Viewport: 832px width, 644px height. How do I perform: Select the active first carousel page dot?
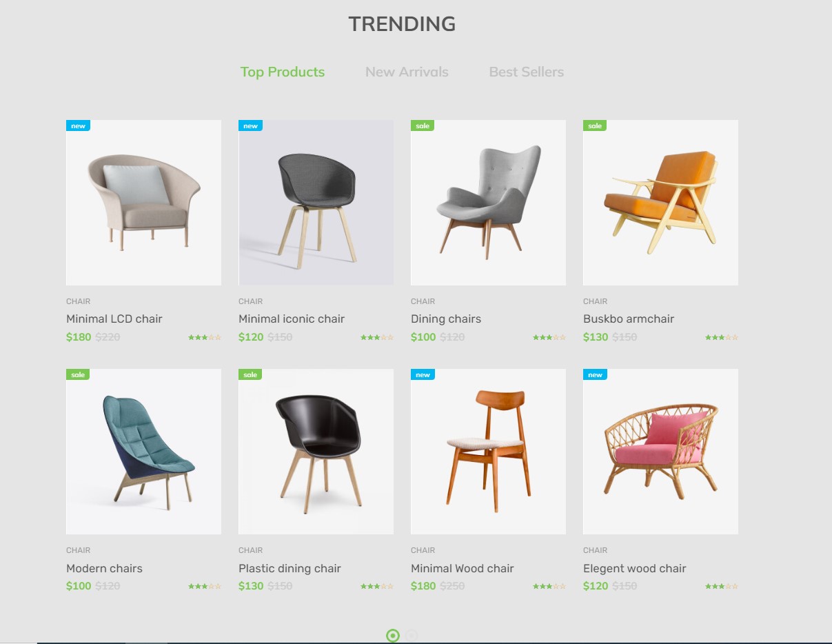(x=393, y=636)
